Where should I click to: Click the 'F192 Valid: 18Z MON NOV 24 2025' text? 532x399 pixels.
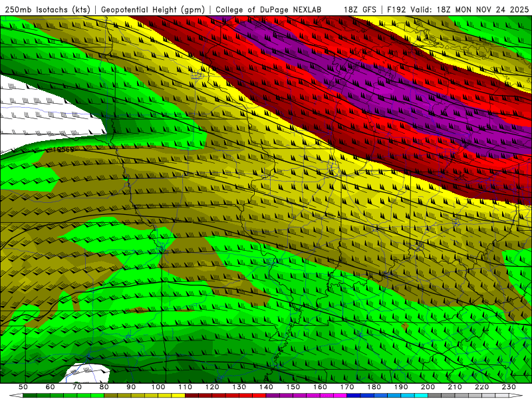click(x=458, y=9)
